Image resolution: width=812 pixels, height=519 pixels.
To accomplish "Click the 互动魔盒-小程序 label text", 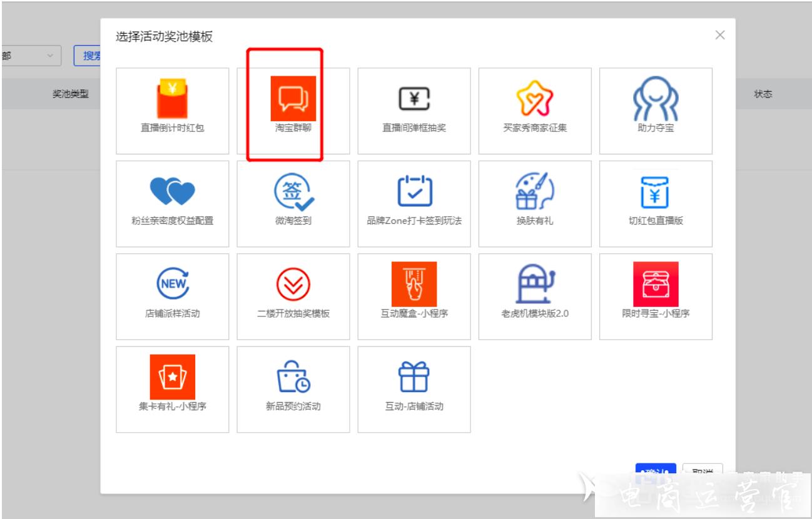I will coord(414,314).
